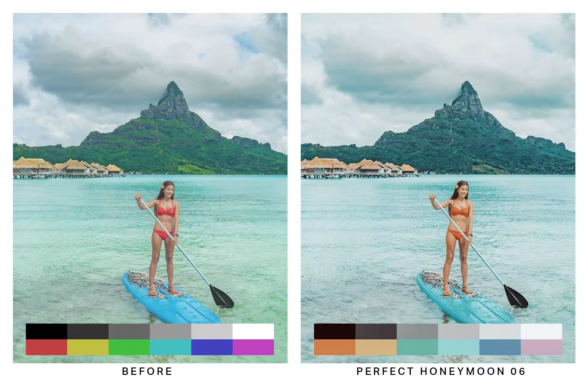
Task: Click the BEFORE caption label
Action: 147,371
